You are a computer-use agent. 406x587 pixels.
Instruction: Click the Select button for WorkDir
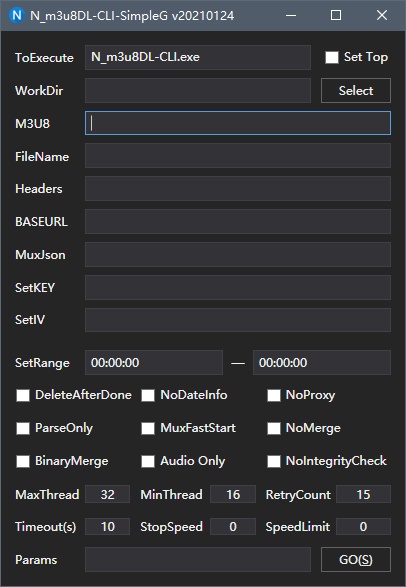(356, 91)
